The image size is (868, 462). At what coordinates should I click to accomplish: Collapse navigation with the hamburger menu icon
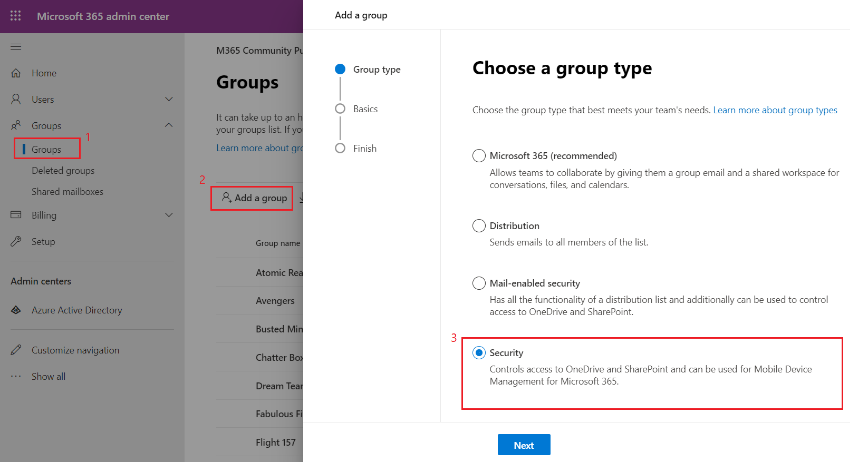tap(16, 47)
